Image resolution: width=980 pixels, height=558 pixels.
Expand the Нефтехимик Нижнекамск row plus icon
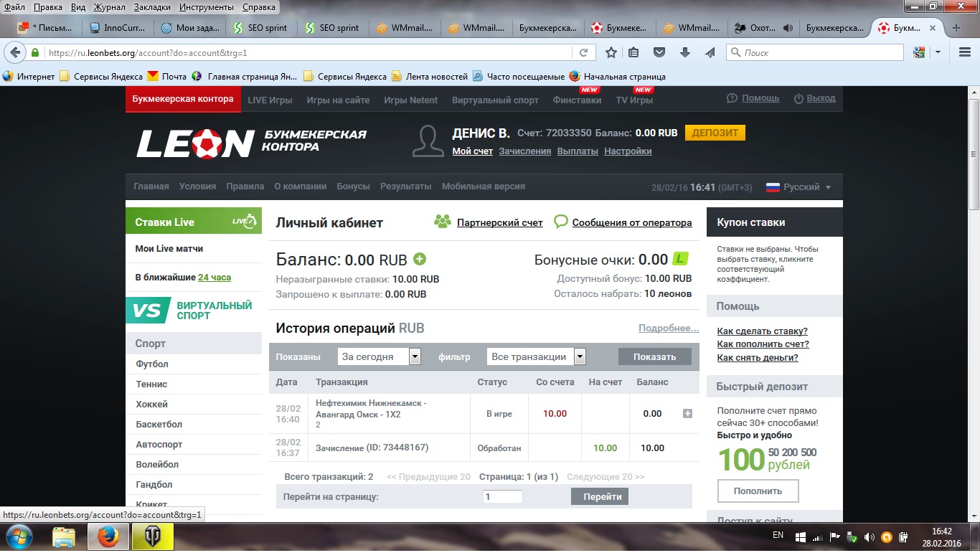pos(687,414)
